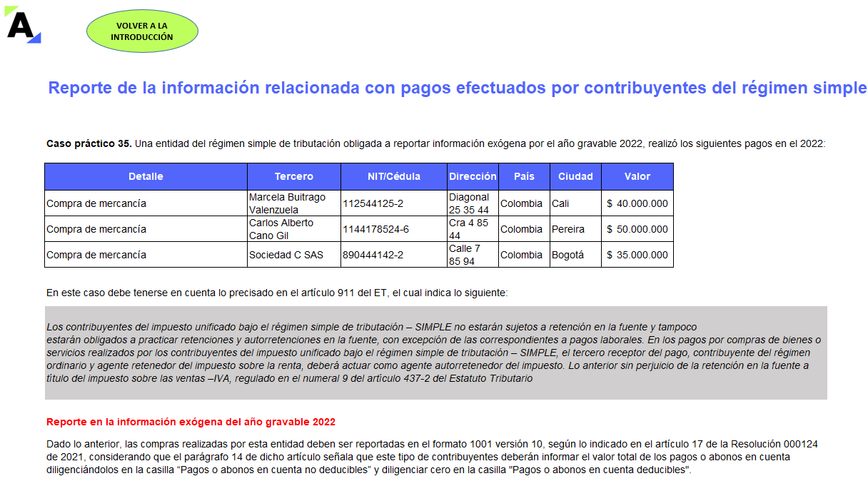Select cell Carlos Alberto Cano Gil

point(294,229)
